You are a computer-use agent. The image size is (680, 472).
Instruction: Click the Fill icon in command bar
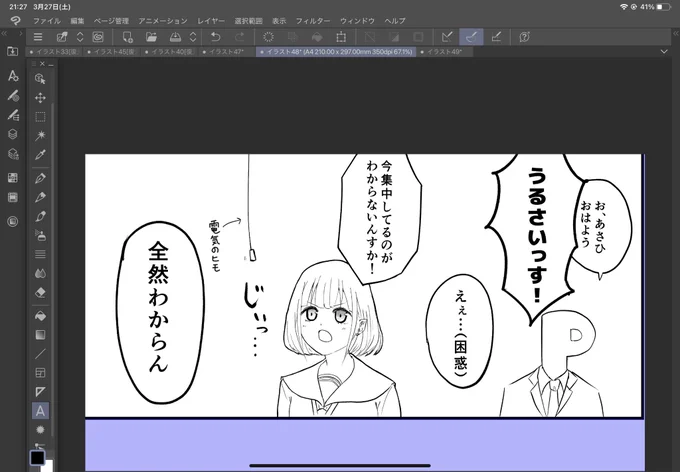(317, 37)
